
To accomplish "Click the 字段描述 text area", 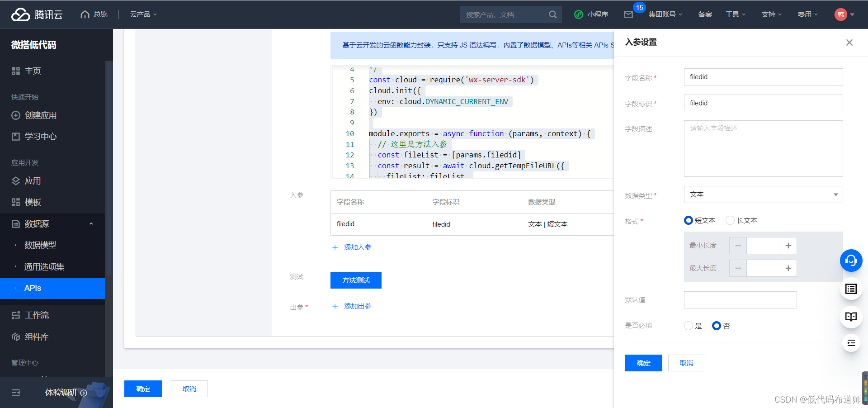I will [x=763, y=148].
